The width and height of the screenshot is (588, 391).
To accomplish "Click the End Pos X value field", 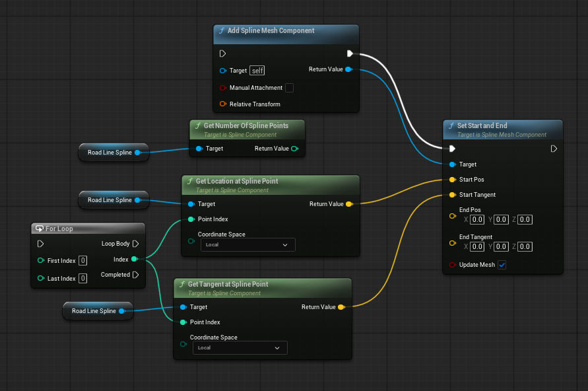I will click(476, 219).
